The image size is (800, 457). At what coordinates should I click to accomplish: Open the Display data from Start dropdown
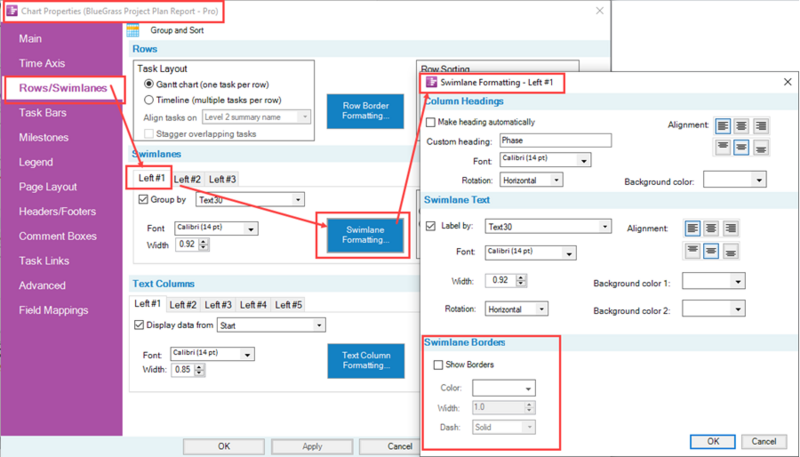pos(271,325)
